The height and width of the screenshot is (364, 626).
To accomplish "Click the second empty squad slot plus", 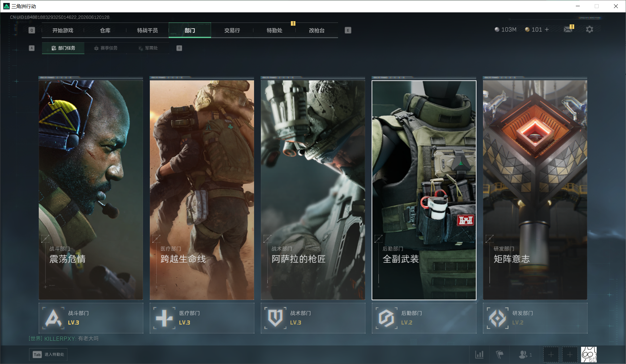I will (570, 355).
